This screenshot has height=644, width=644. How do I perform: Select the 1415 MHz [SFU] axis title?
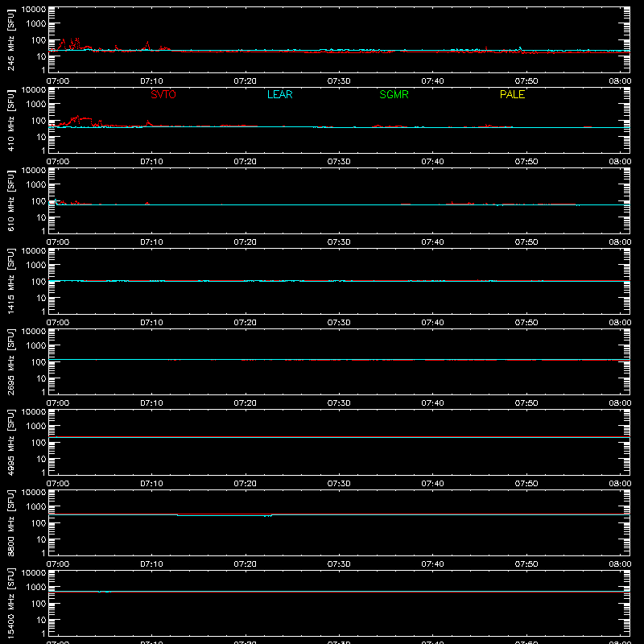click(10, 281)
